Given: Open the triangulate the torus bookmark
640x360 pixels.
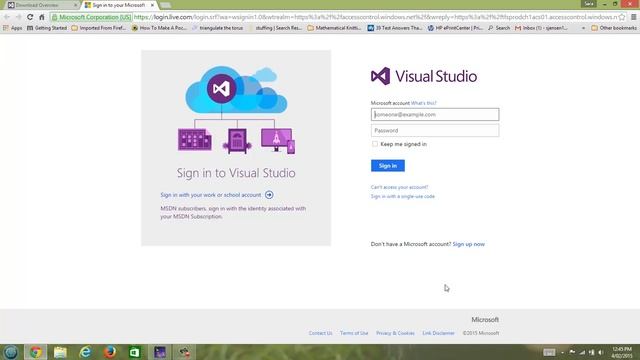Looking at the screenshot, I should pyautogui.click(x=218, y=28).
